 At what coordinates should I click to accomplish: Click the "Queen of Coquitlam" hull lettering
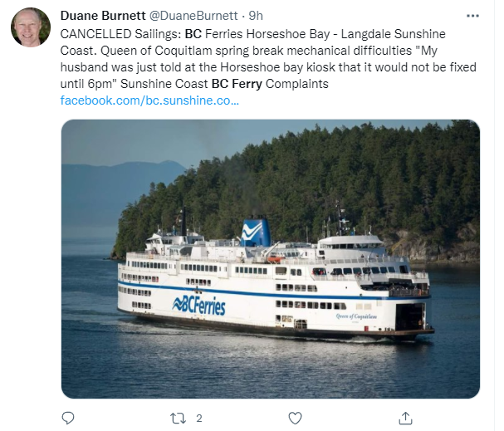(356, 316)
